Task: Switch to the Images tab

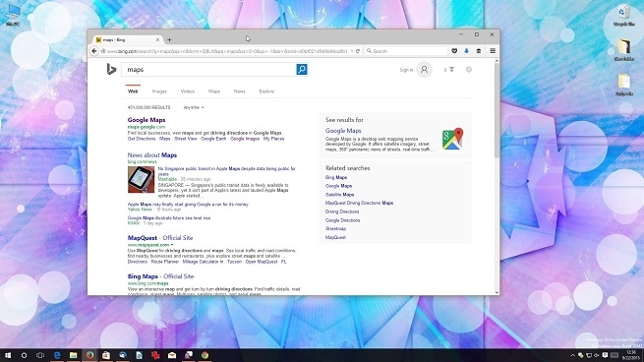Action: pos(159,91)
